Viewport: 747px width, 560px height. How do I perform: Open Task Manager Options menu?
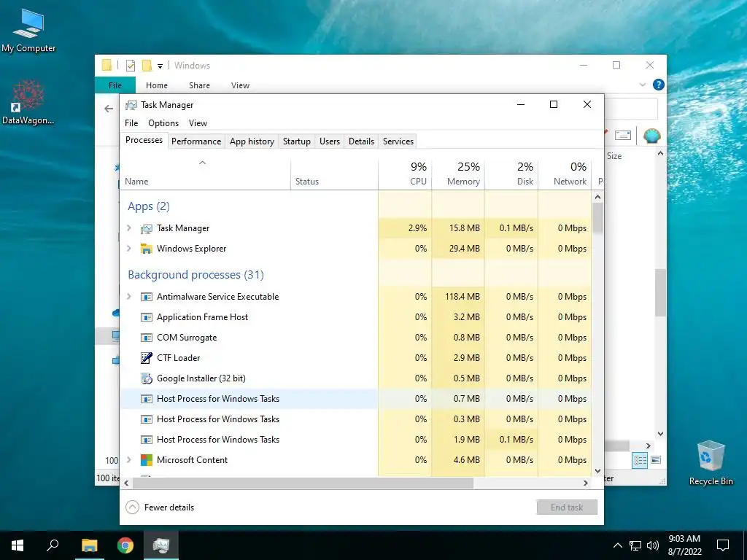[x=163, y=122]
